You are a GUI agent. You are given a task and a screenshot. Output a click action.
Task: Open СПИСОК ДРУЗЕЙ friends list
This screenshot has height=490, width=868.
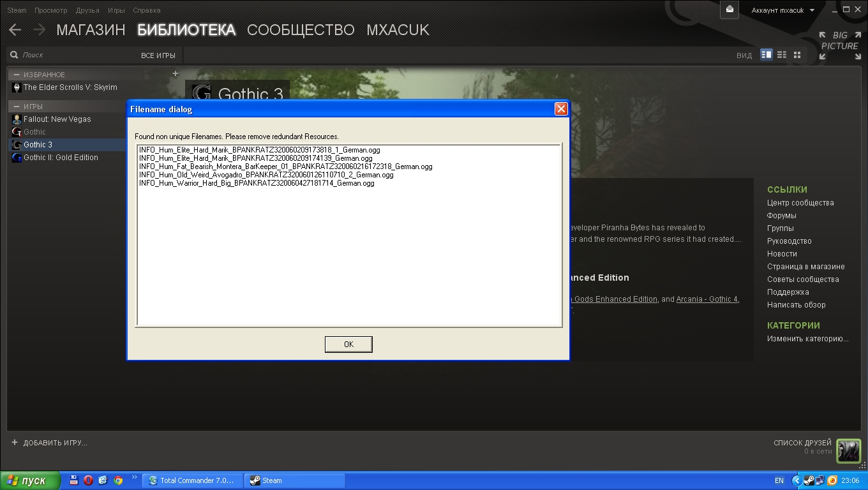802,443
